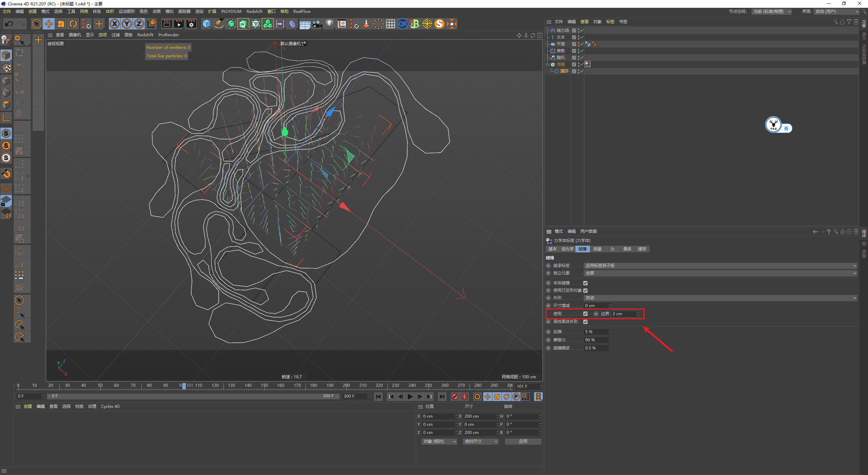This screenshot has width=868, height=475.
Task: Select the Rotate tool
Action: coord(73,24)
